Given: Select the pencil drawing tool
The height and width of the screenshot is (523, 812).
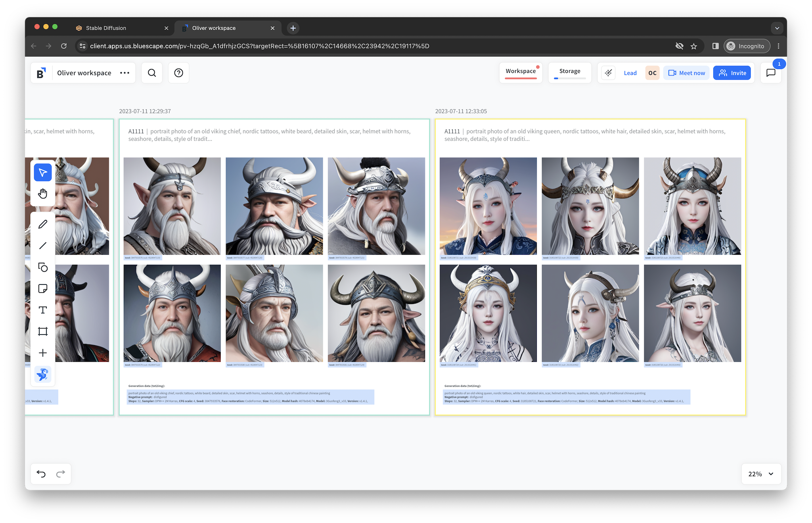Looking at the screenshot, I should tap(43, 224).
